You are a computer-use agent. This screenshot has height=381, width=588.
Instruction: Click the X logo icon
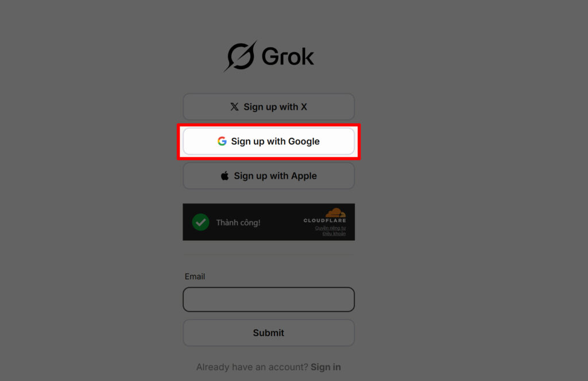(234, 107)
